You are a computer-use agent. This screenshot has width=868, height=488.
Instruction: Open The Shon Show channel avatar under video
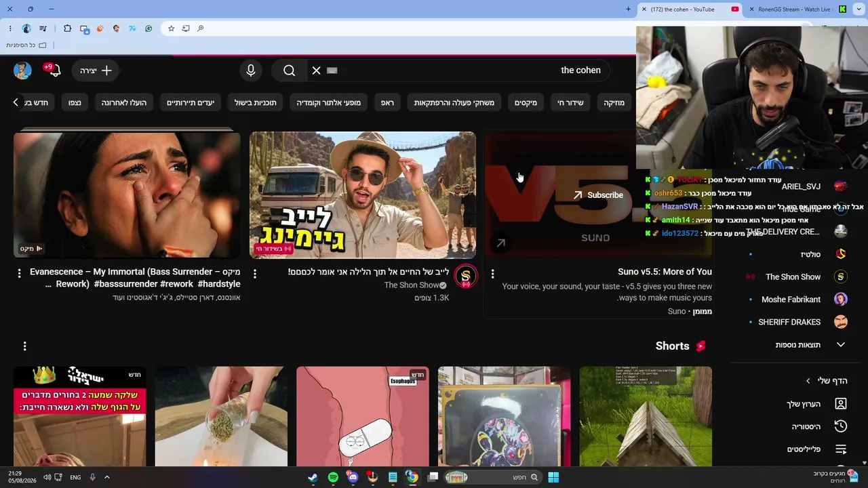(x=465, y=276)
